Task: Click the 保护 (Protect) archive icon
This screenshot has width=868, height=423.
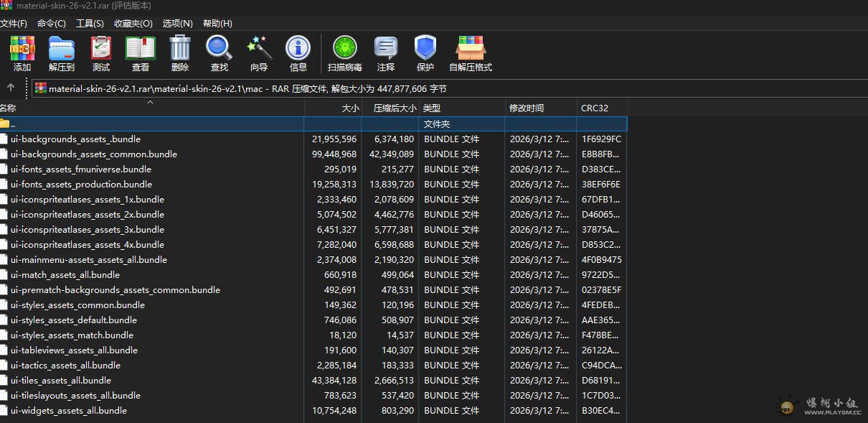Action: tap(425, 52)
